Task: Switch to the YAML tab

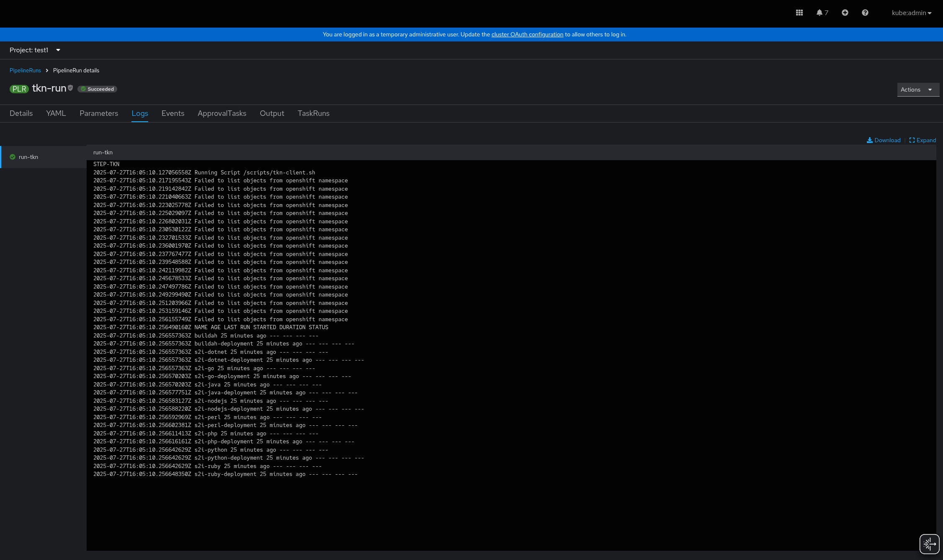Action: (56, 113)
